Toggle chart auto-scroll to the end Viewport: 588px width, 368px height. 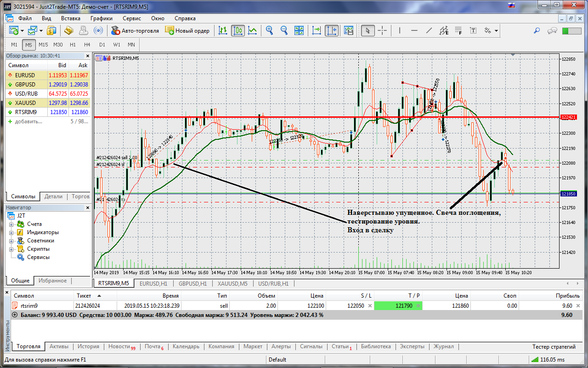click(317, 31)
